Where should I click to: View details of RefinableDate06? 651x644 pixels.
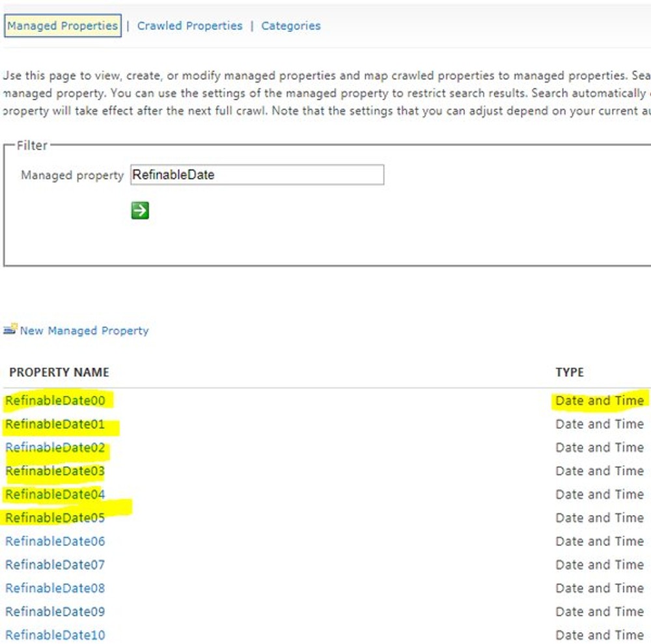click(x=55, y=541)
